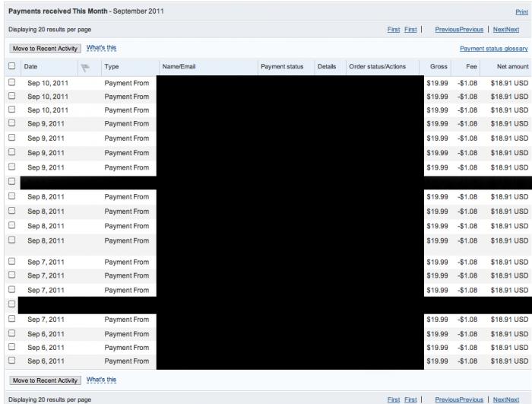Select checkbox of topmost Sep 10, 2011 payment
This screenshot has height=404, width=532.
click(x=12, y=82)
